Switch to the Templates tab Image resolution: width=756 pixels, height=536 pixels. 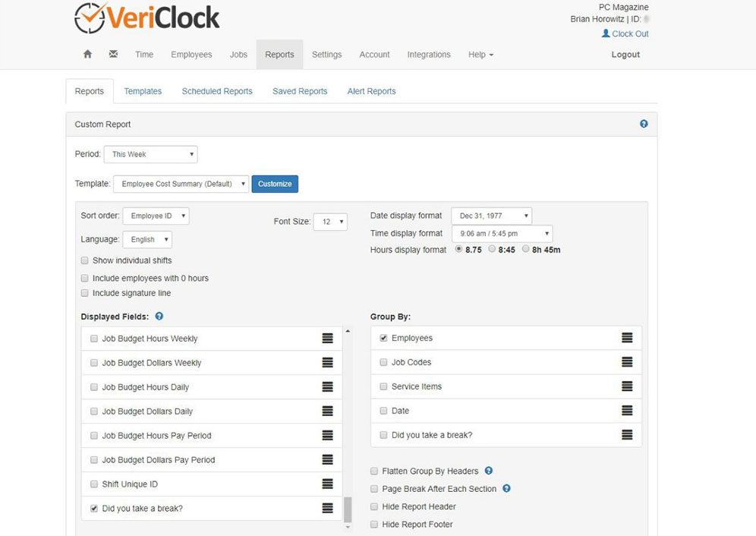[x=143, y=91]
